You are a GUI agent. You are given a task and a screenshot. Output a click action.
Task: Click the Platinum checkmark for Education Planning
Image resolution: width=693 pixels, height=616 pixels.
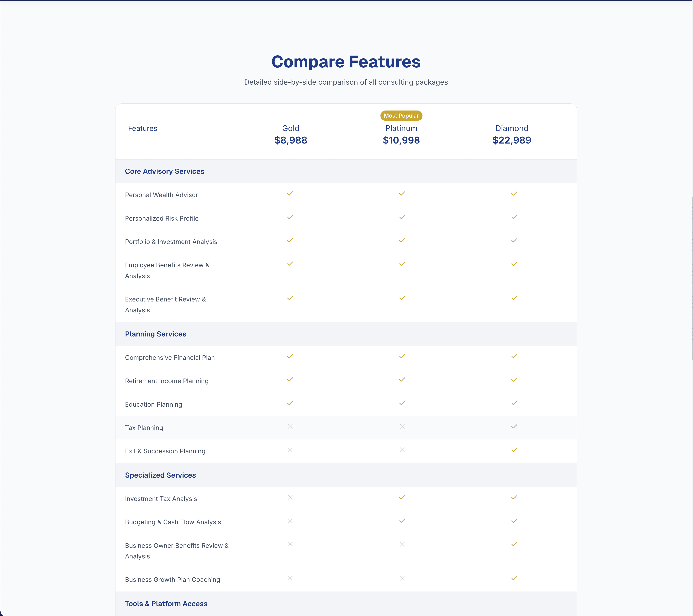[402, 403]
